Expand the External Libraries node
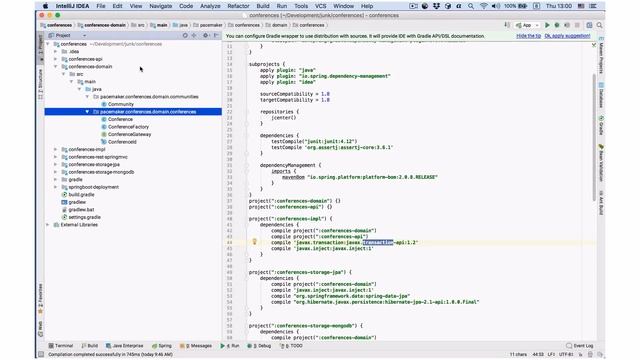The image size is (640, 360). (48, 225)
